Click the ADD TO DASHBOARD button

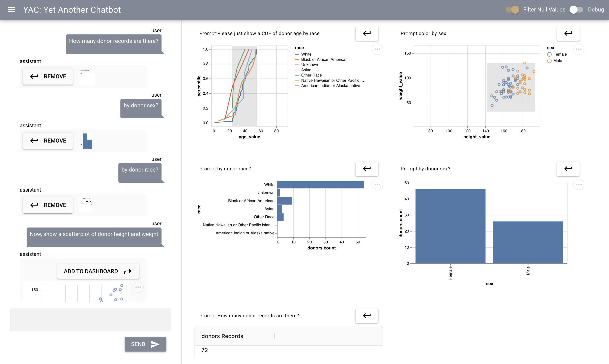click(x=98, y=271)
